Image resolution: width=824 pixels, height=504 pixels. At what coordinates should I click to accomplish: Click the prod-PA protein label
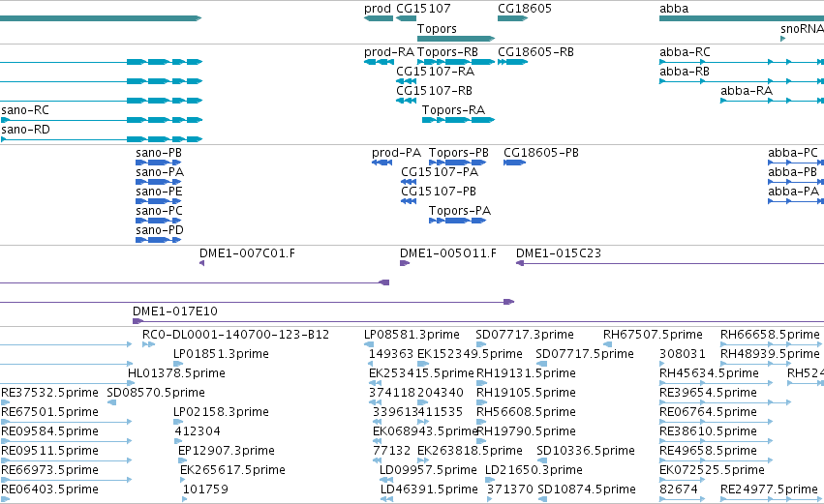[396, 153]
